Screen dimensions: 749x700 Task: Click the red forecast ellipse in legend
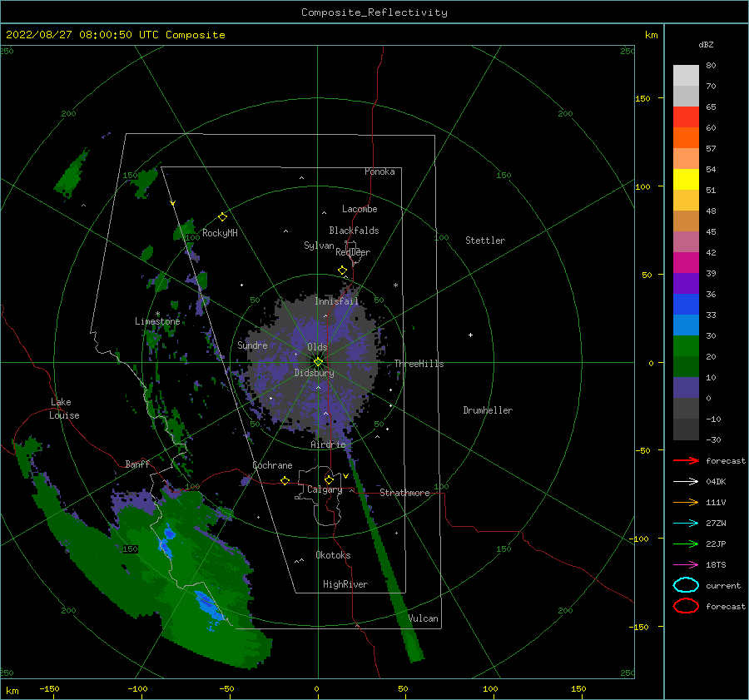[x=686, y=606]
